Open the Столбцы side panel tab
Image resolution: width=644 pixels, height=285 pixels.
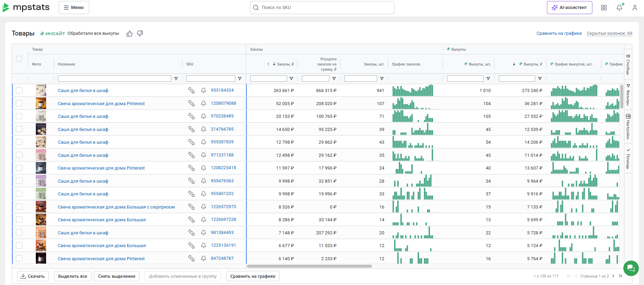[628, 64]
